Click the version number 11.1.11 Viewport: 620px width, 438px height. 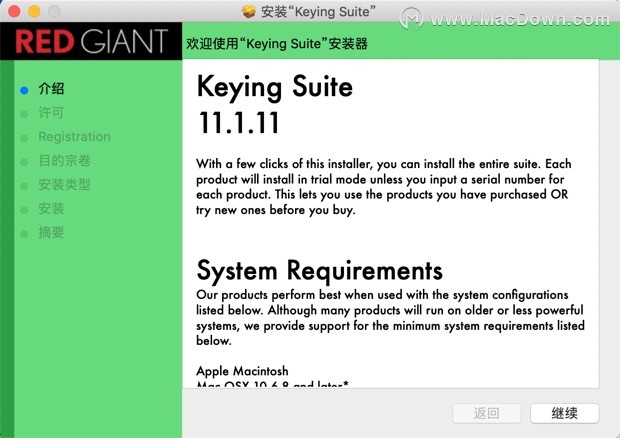(x=239, y=123)
